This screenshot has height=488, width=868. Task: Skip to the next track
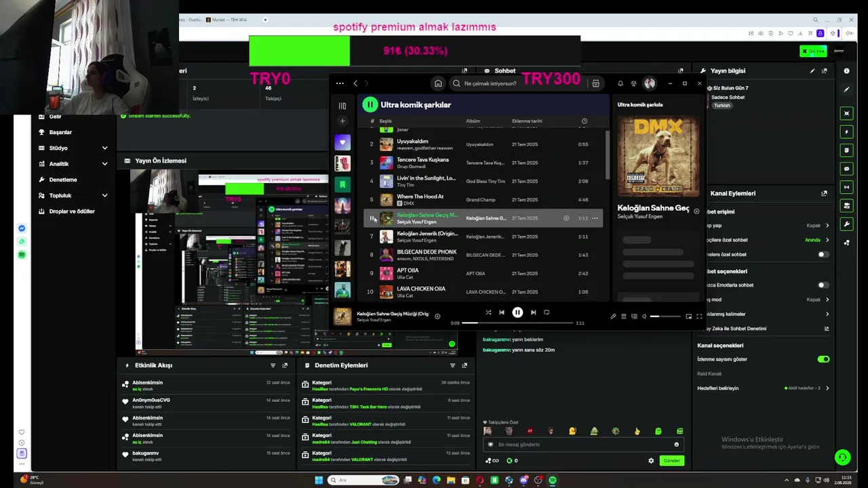tap(533, 312)
